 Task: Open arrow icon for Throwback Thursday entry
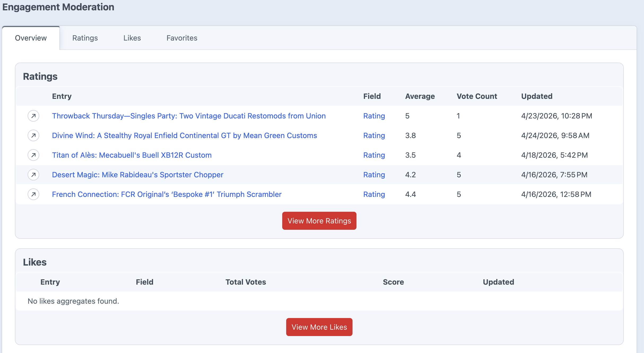point(33,116)
